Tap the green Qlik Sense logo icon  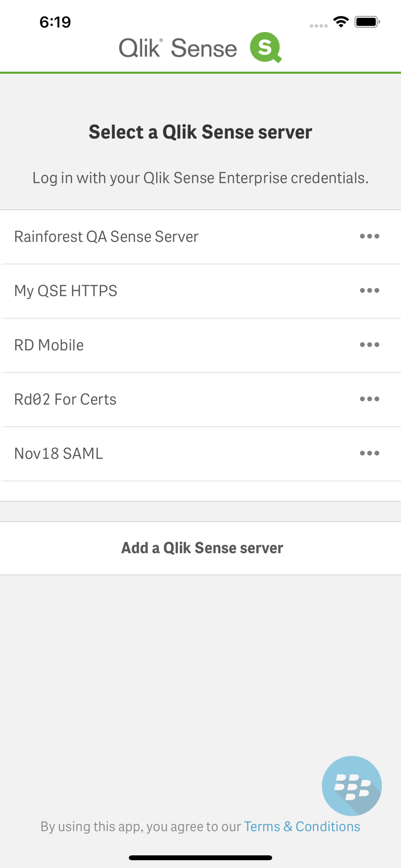pos(266,47)
